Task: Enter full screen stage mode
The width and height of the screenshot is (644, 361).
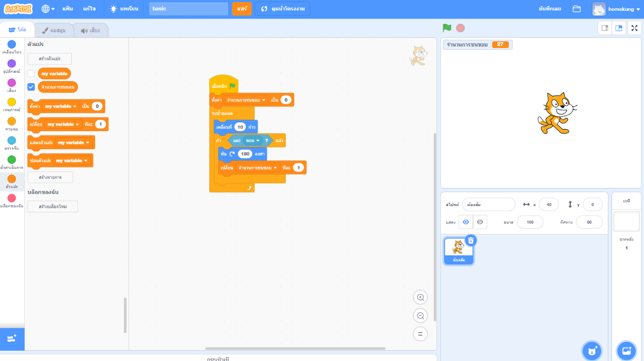Action: pos(634,28)
